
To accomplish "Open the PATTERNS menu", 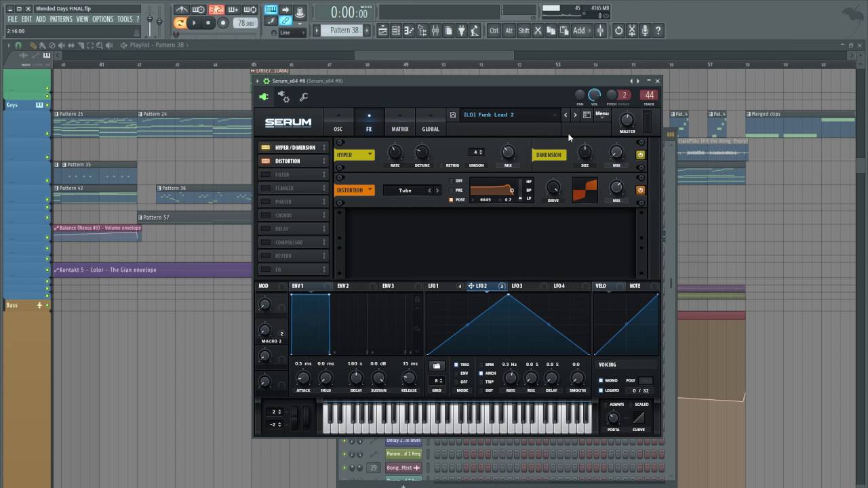I will coord(61,20).
